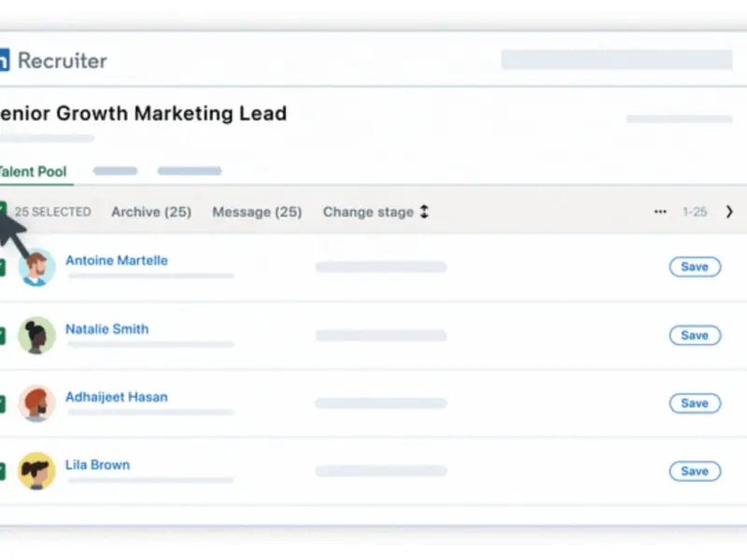Click the Lila Brown name link
Image resolution: width=747 pixels, height=560 pixels.
(x=97, y=465)
